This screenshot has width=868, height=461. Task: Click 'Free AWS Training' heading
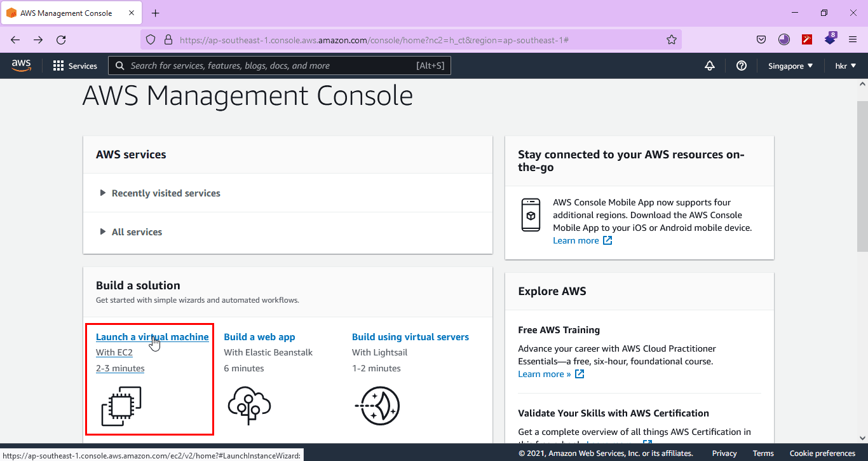click(x=559, y=330)
